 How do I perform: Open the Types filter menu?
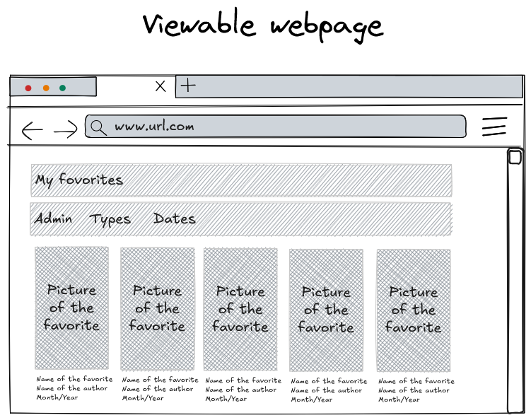[x=110, y=219]
